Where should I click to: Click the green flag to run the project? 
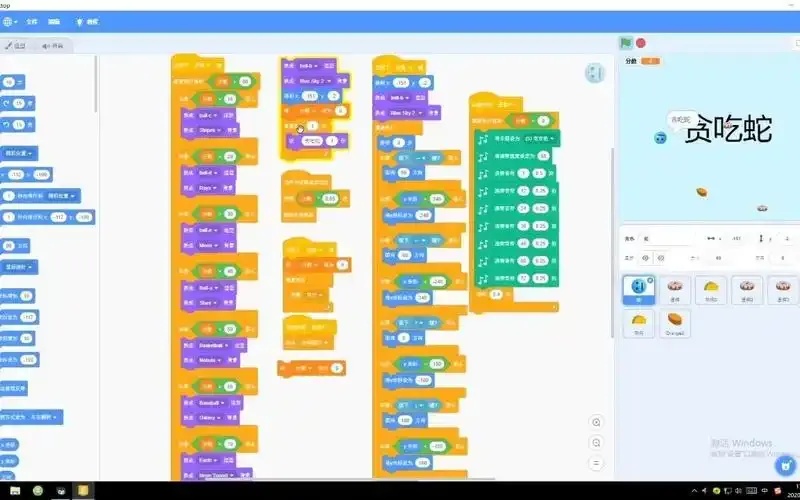(626, 43)
